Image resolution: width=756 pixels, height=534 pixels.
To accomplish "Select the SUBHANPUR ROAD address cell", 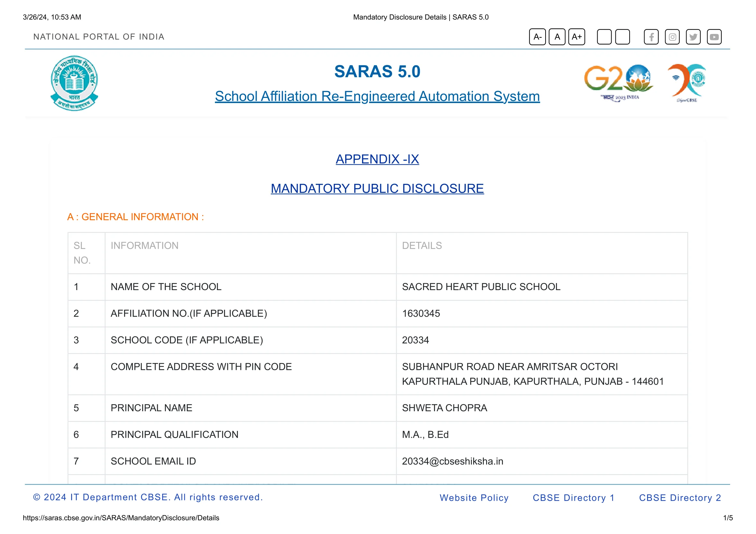I will point(542,374).
